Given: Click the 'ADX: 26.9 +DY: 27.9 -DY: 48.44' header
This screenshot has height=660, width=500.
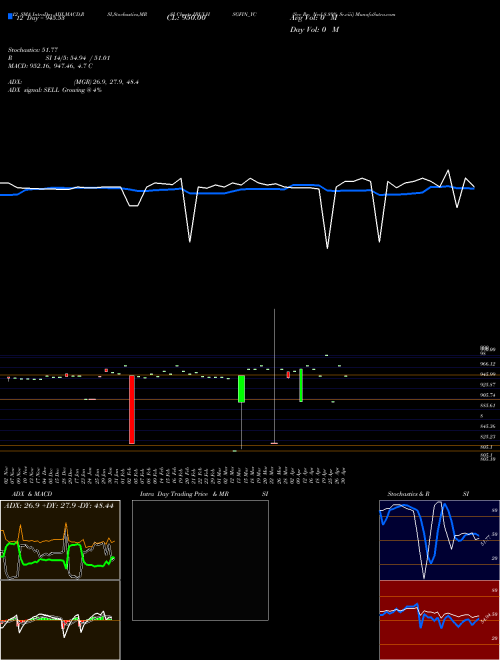Looking at the screenshot, I should pyautogui.click(x=59, y=506).
